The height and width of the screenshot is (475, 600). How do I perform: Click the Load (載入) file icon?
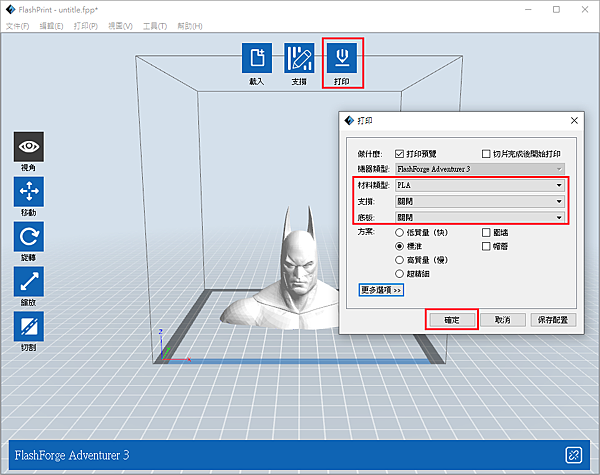[257, 58]
